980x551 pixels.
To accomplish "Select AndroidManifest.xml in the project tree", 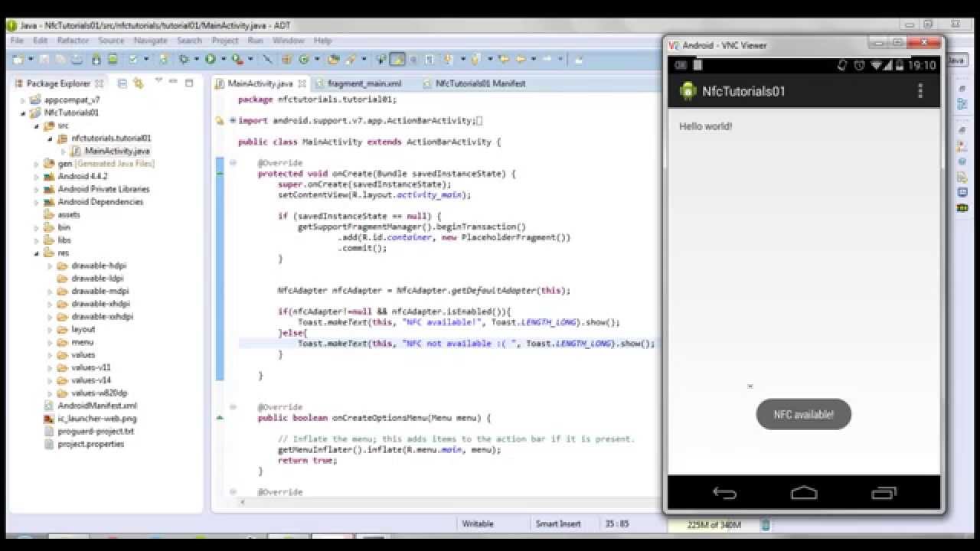I will click(x=97, y=406).
